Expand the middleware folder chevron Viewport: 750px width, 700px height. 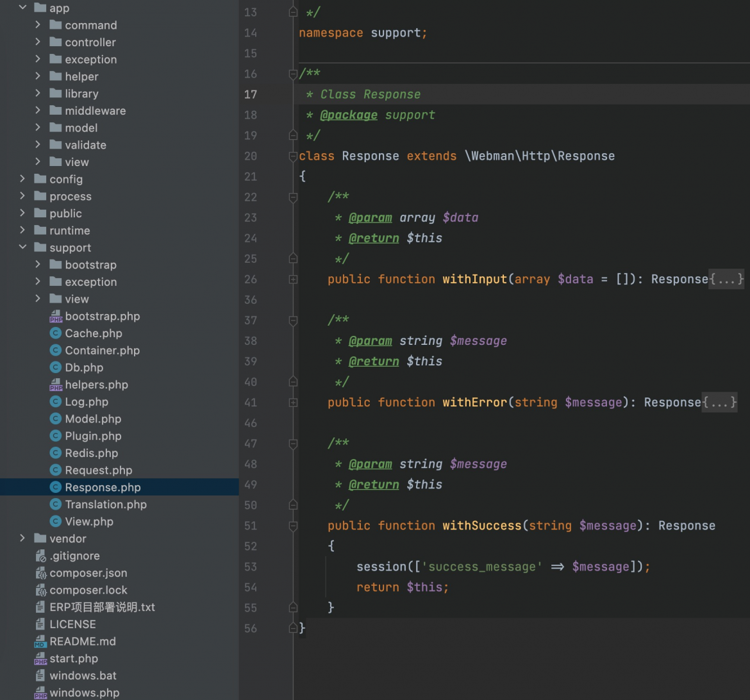[38, 110]
